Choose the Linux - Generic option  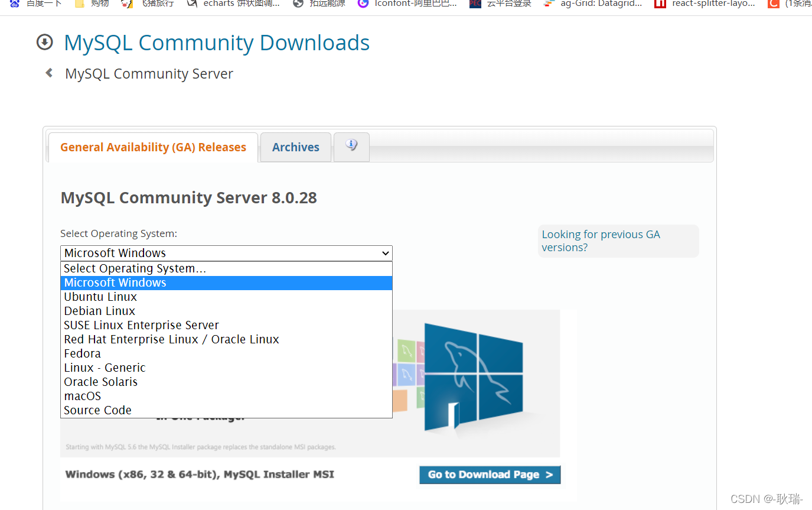226,368
